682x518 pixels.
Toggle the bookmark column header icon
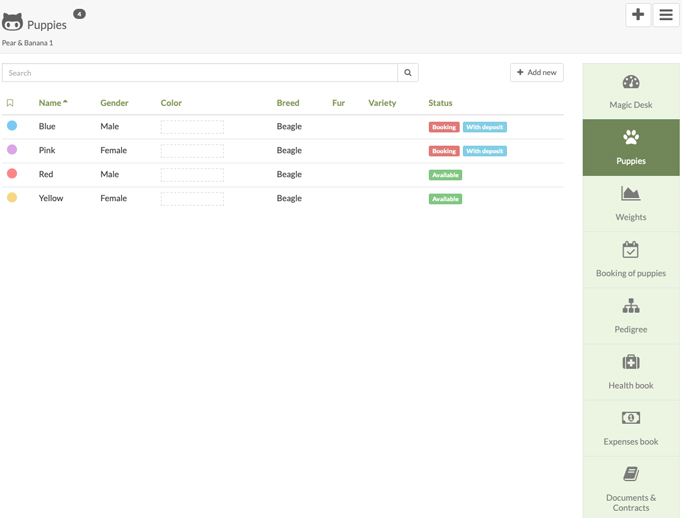(x=10, y=103)
